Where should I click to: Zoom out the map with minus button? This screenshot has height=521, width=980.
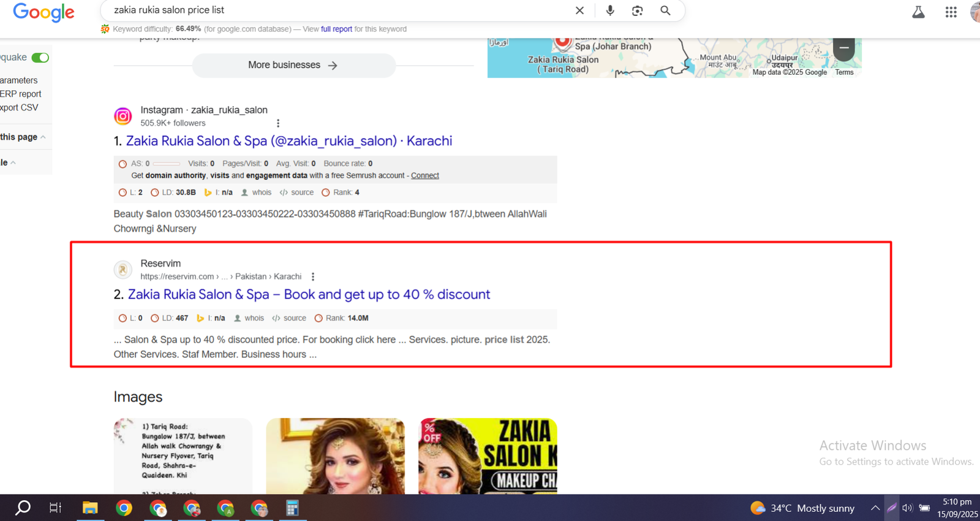pos(844,48)
